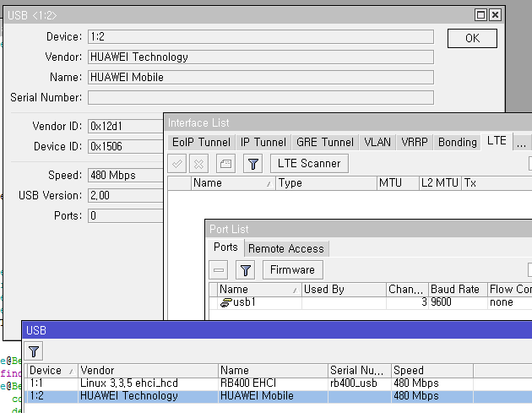The width and height of the screenshot is (532, 413).
Task: Click the Interface List title bar
Action: 348,122
